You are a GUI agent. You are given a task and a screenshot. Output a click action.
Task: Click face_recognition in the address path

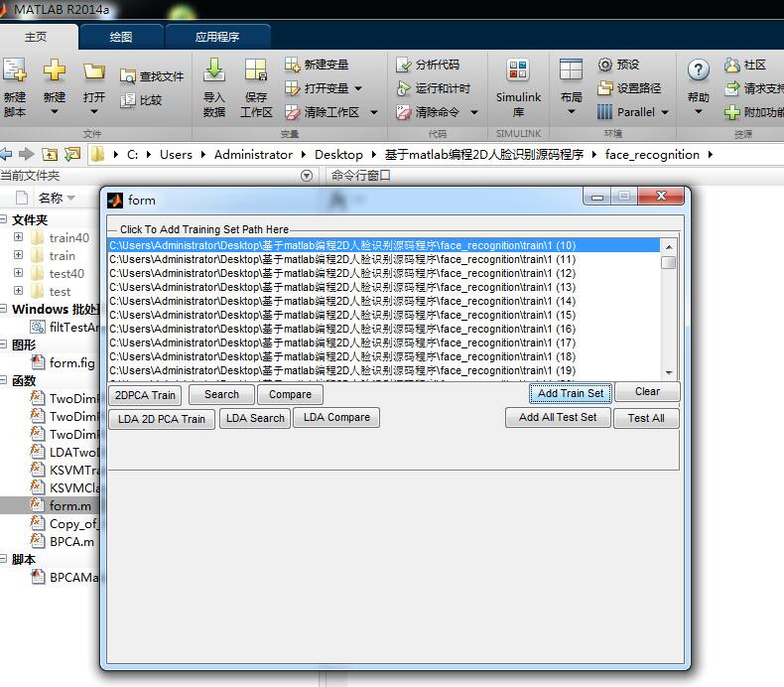click(x=652, y=155)
